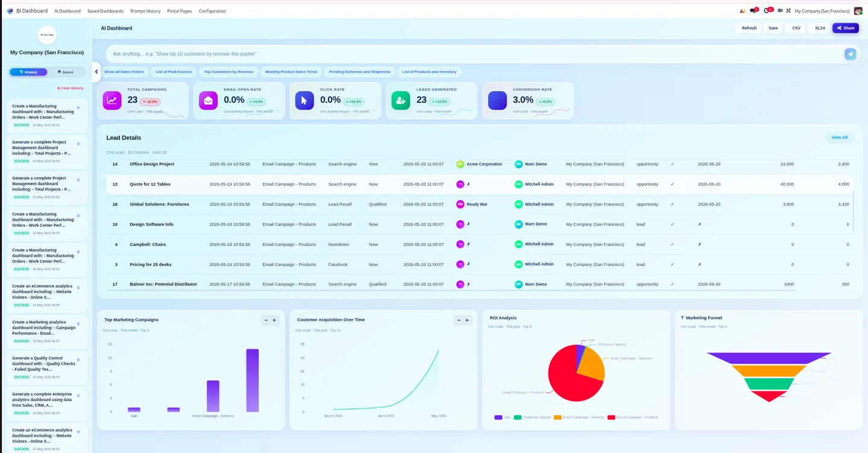Select the Show all Sales Orders suggestion

pos(124,72)
